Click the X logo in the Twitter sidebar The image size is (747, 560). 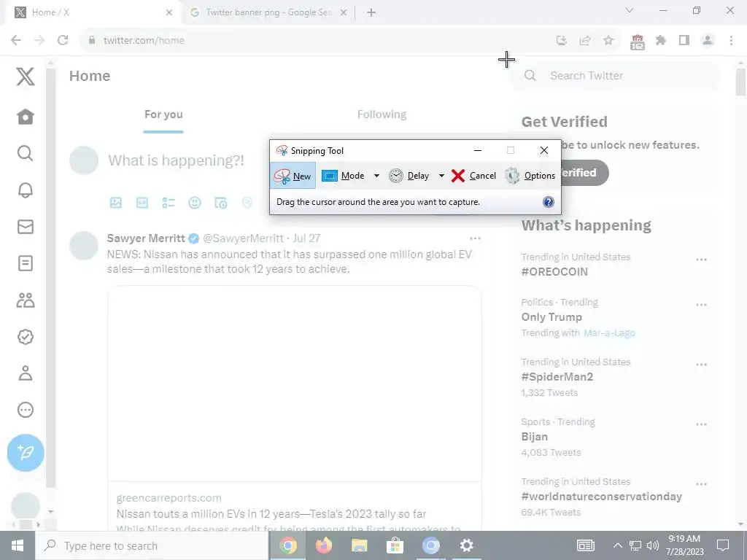[26, 76]
